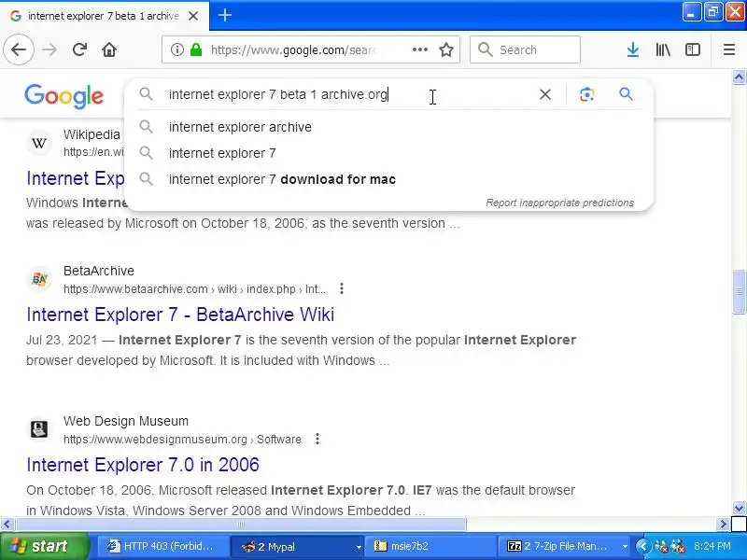Click Report inappropriate predictions
The width and height of the screenshot is (747, 560).
coord(559,203)
